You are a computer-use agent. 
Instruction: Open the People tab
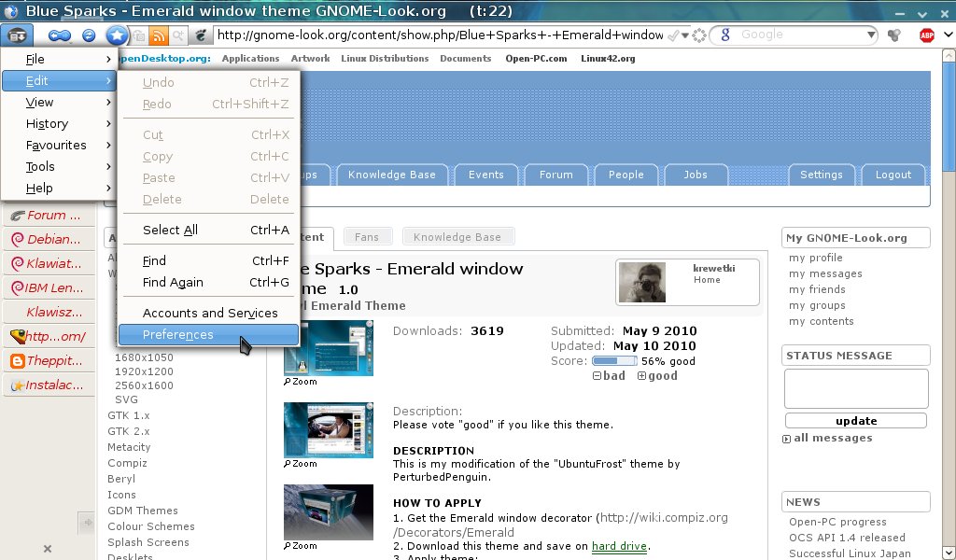coord(626,175)
